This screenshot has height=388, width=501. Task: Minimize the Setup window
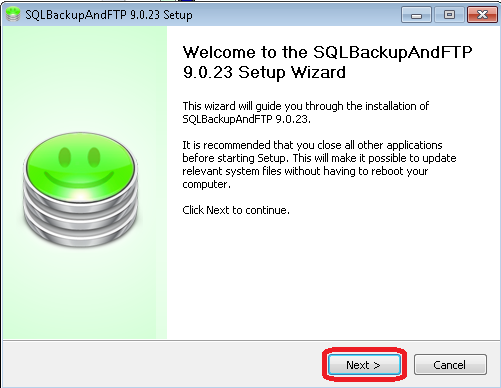(x=416, y=15)
